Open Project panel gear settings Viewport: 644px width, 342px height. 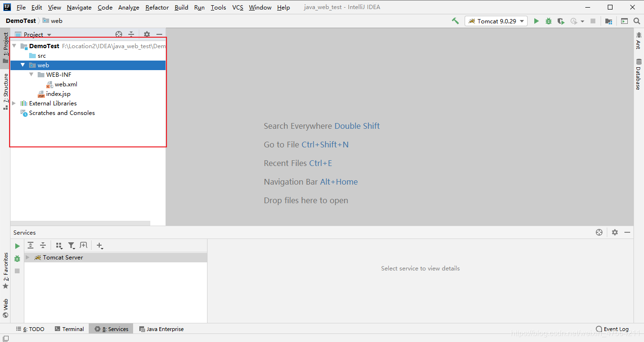click(x=147, y=34)
